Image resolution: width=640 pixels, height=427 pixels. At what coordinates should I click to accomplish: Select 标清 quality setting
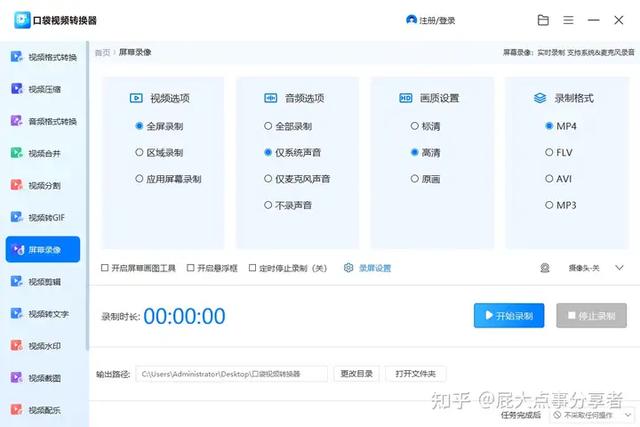click(414, 126)
